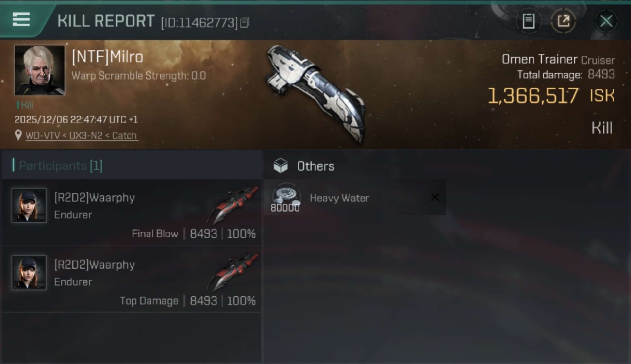Viewport: 631px width, 364px height.
Task: Open the clipboard notes icon
Action: 529,21
